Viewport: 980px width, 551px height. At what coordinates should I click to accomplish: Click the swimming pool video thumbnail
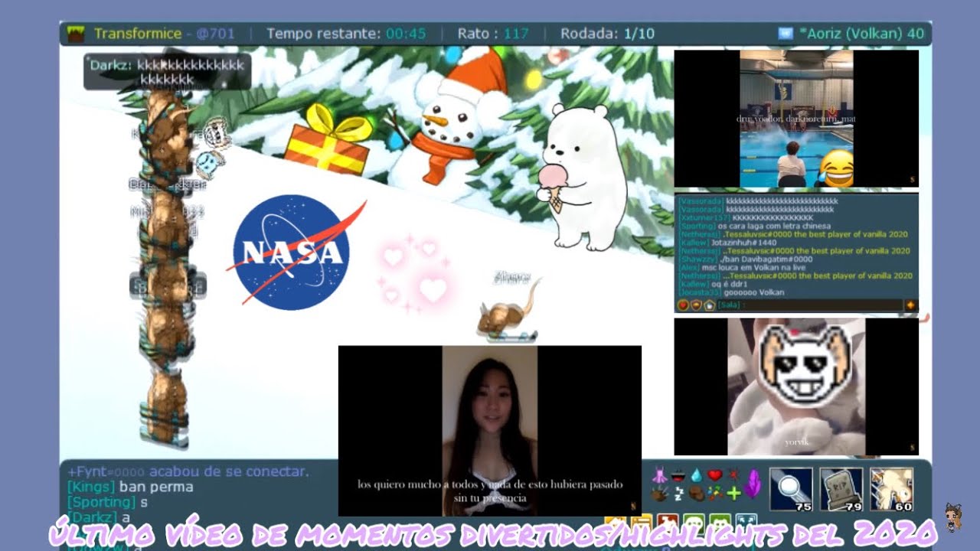click(796, 119)
